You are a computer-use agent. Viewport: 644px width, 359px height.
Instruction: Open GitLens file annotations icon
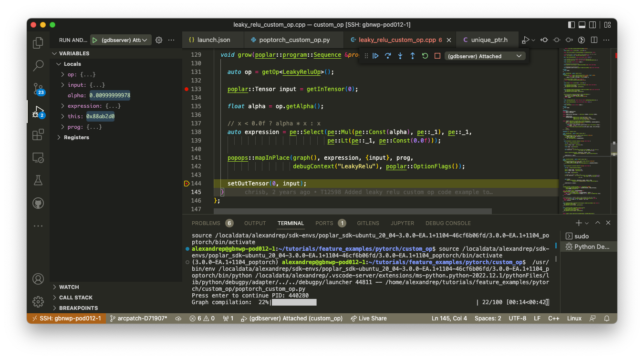[x=582, y=40]
